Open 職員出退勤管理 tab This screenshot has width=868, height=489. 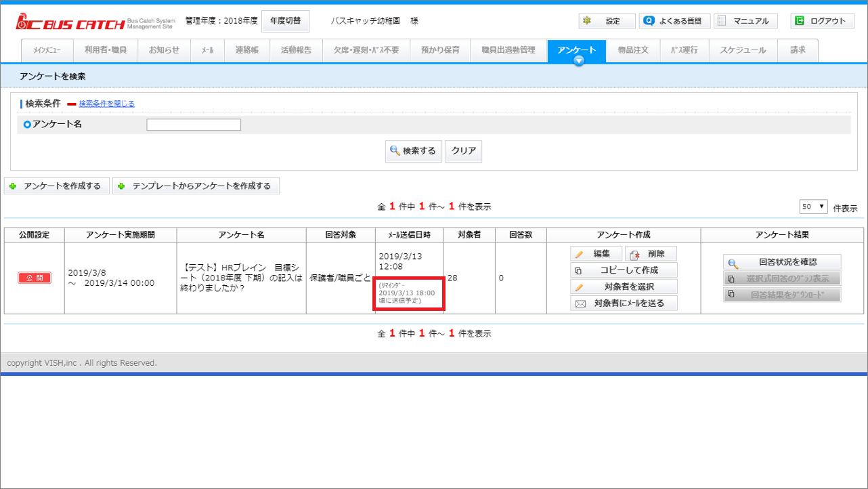508,50
